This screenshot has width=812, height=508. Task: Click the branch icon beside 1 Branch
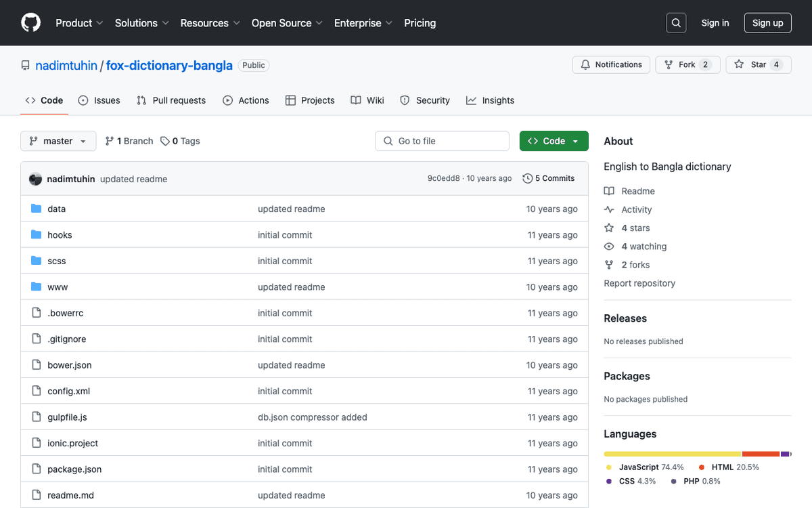pyautogui.click(x=110, y=141)
